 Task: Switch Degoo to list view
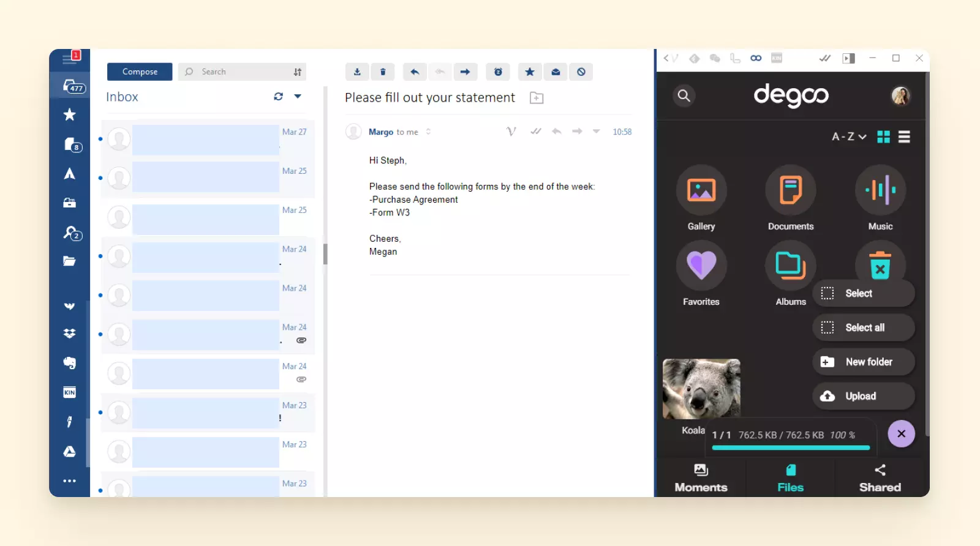click(x=904, y=136)
